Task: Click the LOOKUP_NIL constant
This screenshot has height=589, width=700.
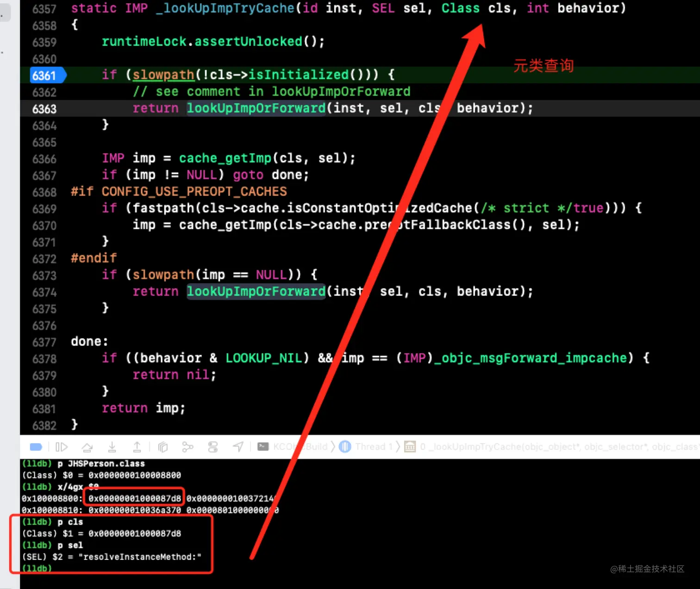Action: pyautogui.click(x=264, y=358)
